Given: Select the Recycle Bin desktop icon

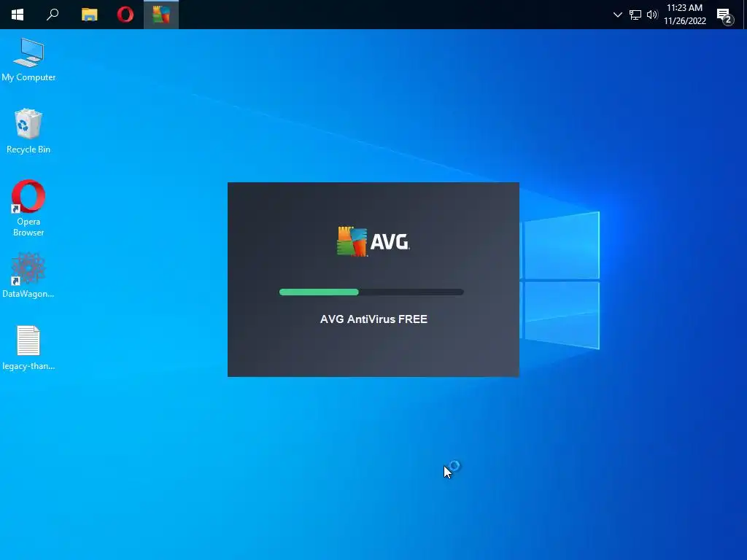Looking at the screenshot, I should [x=28, y=131].
